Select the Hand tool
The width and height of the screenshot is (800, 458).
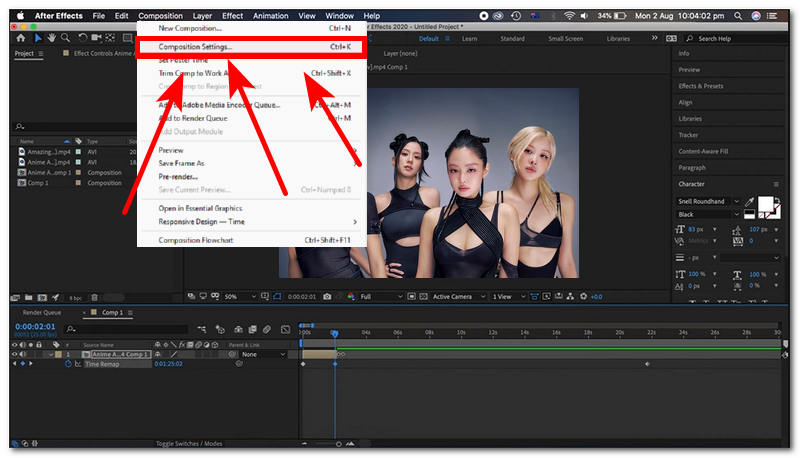(52, 38)
